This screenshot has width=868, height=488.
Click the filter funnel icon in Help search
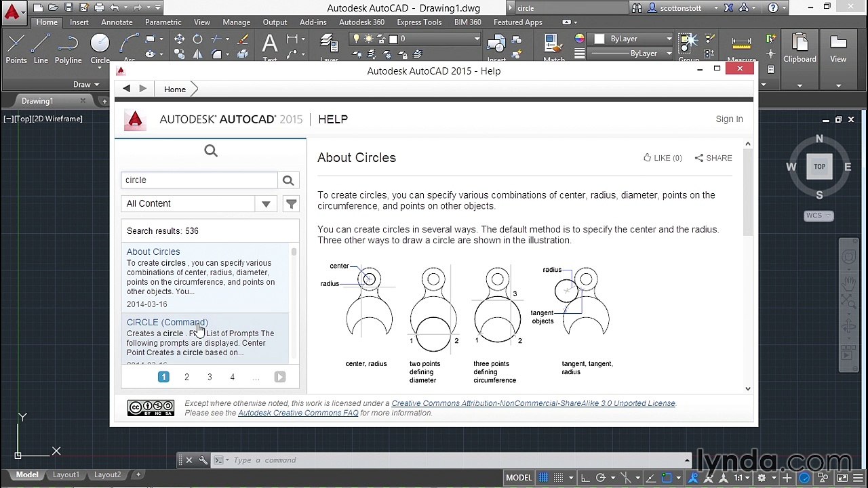(x=291, y=203)
